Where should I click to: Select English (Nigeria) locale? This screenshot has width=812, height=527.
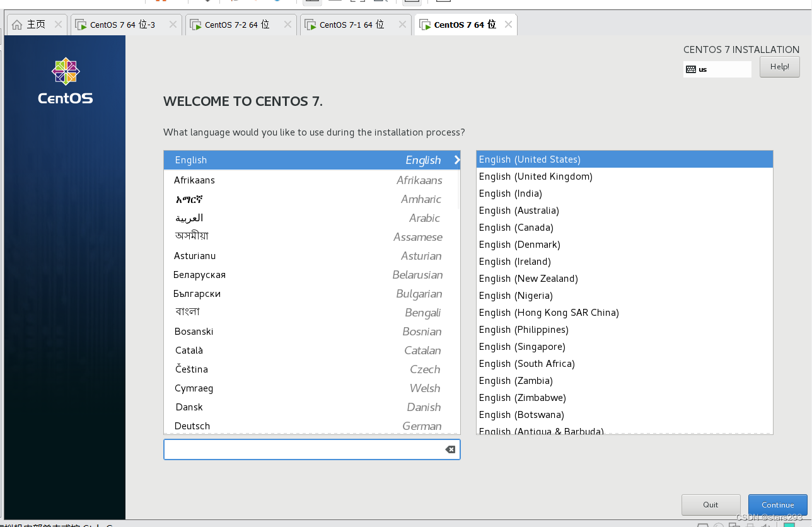click(x=624, y=296)
